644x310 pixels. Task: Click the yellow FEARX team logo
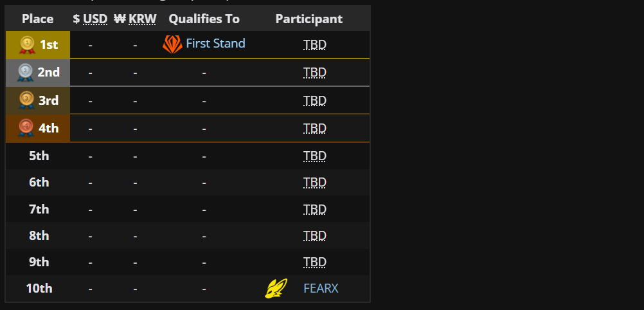click(276, 288)
